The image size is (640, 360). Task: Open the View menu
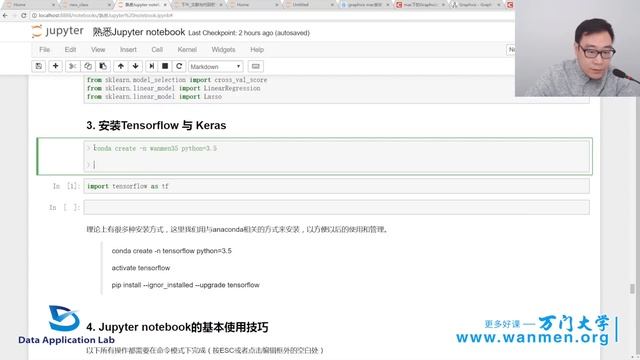click(98, 49)
